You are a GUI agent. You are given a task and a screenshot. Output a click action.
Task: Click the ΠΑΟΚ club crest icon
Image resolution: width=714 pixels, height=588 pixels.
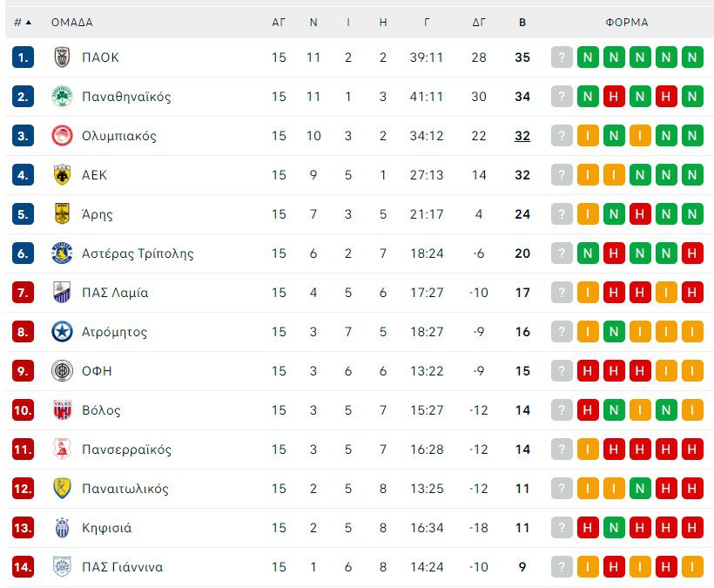[61, 57]
